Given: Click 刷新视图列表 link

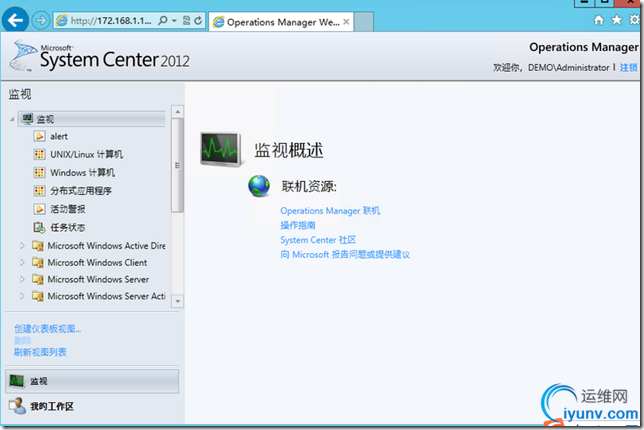Looking at the screenshot, I should [40, 352].
